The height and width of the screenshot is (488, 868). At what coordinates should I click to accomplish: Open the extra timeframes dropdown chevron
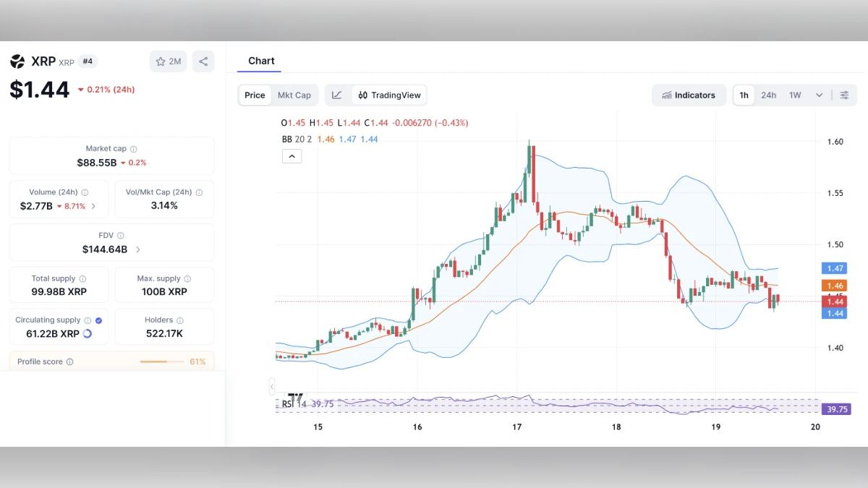[819, 95]
